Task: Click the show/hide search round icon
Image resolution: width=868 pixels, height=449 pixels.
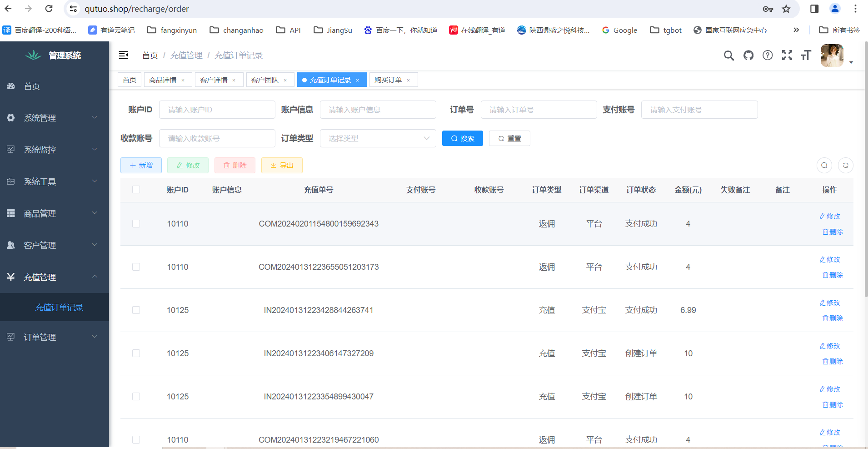Action: [x=824, y=165]
